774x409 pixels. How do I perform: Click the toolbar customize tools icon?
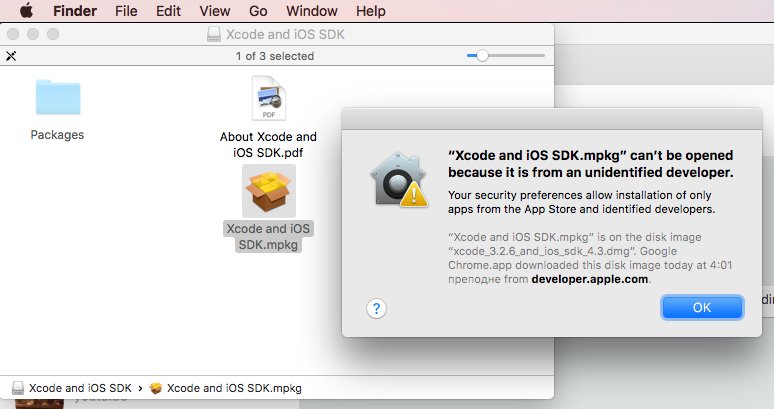(11, 56)
